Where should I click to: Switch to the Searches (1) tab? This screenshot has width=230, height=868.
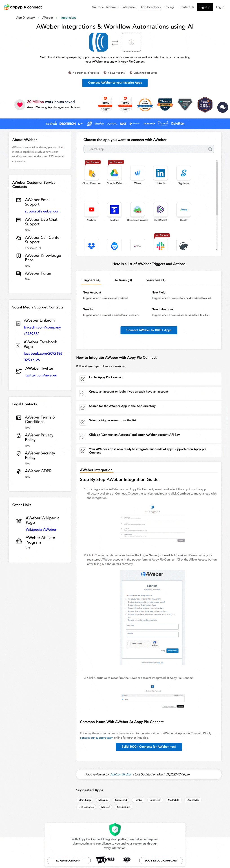point(155,280)
